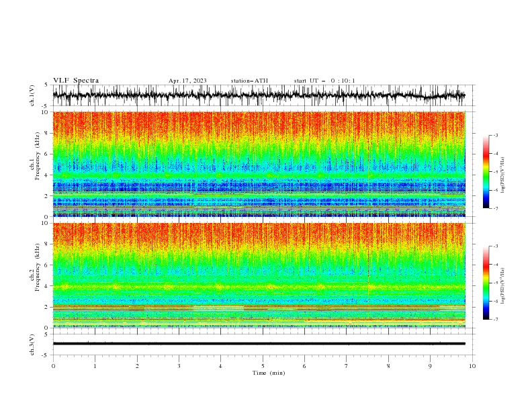This screenshot has width=532, height=411.
Task: Click the "5" tick on the time axis
Action: click(263, 366)
